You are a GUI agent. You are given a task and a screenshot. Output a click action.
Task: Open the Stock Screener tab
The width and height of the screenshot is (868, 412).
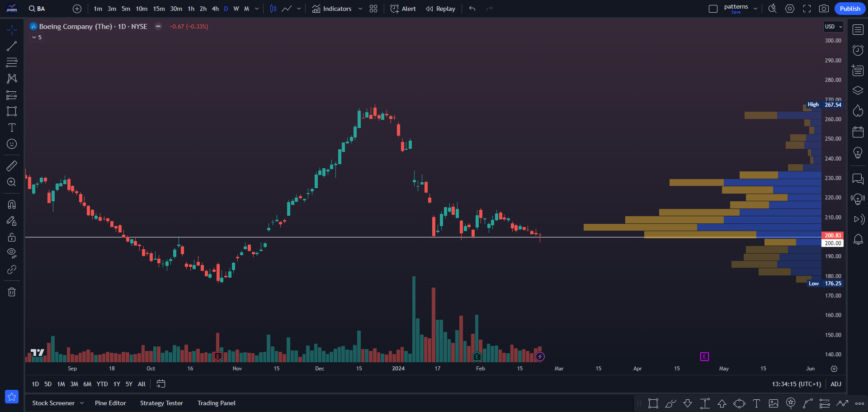click(53, 403)
